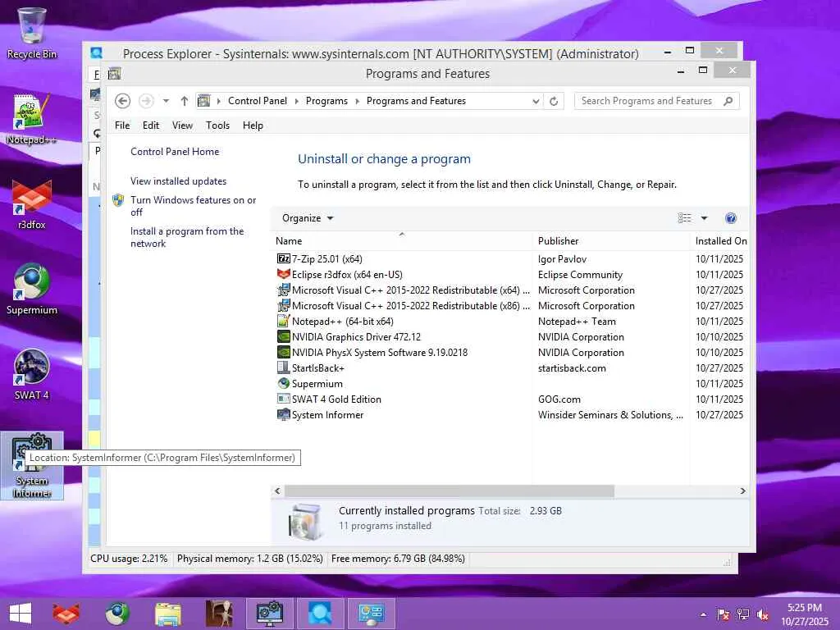Click the Windows Start button
The height and width of the screenshot is (630, 840).
[21, 614]
